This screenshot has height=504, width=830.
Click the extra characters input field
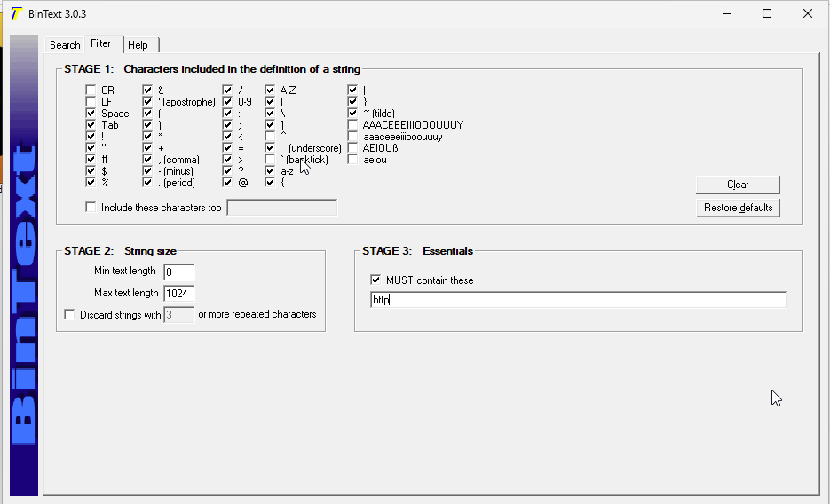click(x=281, y=208)
